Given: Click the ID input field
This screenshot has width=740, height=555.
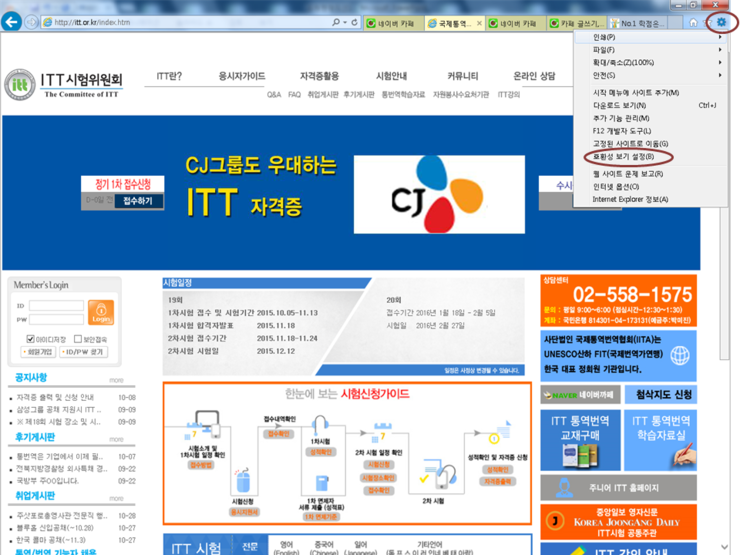Looking at the screenshot, I should pyautogui.click(x=56, y=306).
